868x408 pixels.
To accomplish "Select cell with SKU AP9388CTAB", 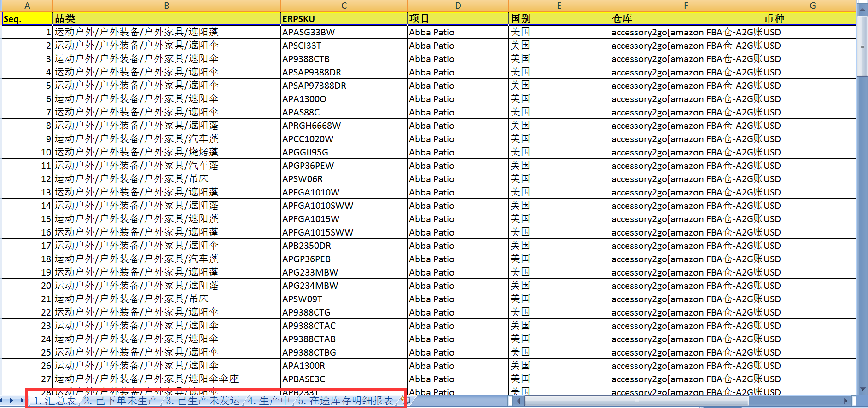I will tap(344, 339).
